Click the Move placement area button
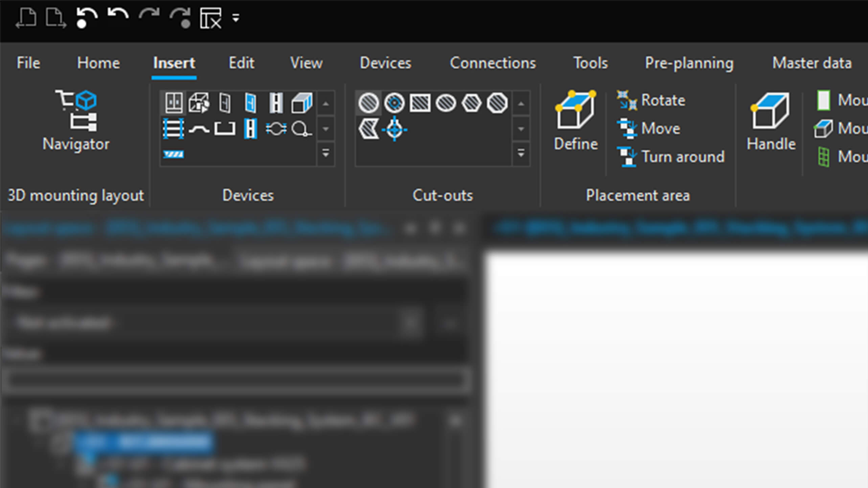868x488 pixels. click(649, 129)
